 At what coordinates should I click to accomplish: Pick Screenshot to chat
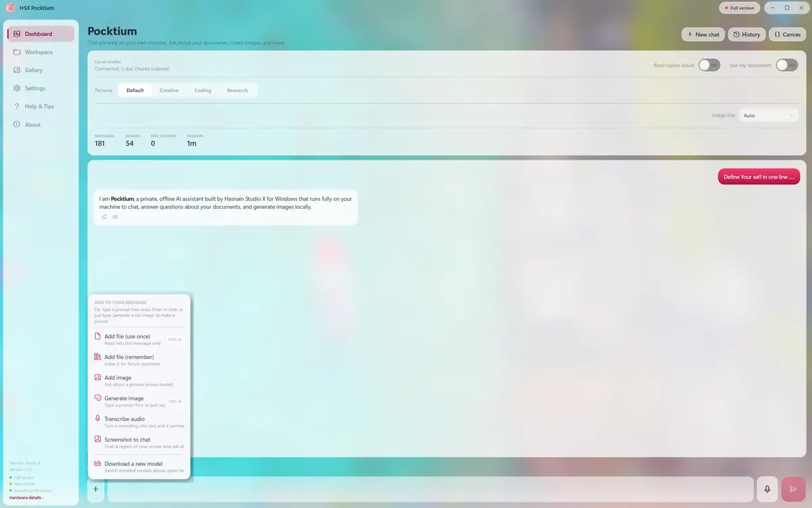pos(139,442)
